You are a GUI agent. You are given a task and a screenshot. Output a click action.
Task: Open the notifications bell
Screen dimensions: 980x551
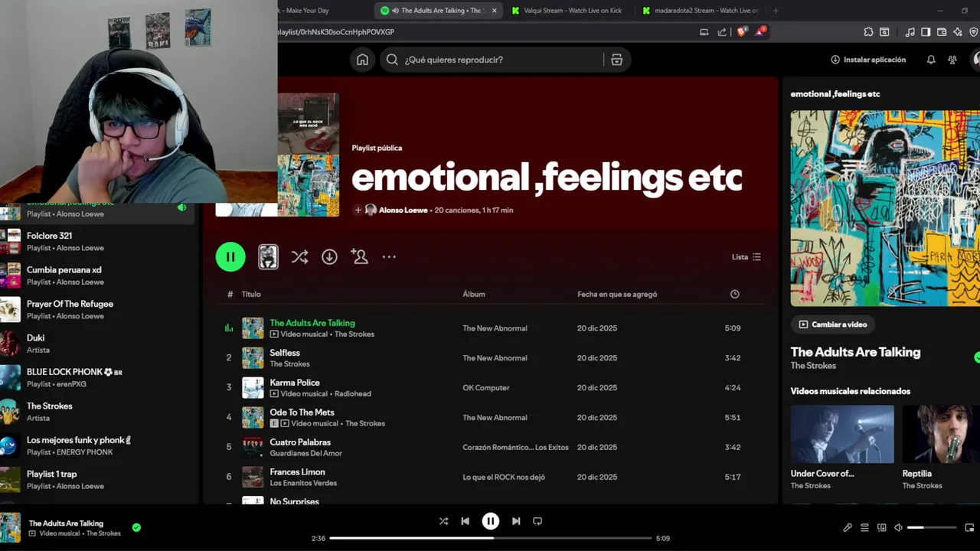coord(931,60)
